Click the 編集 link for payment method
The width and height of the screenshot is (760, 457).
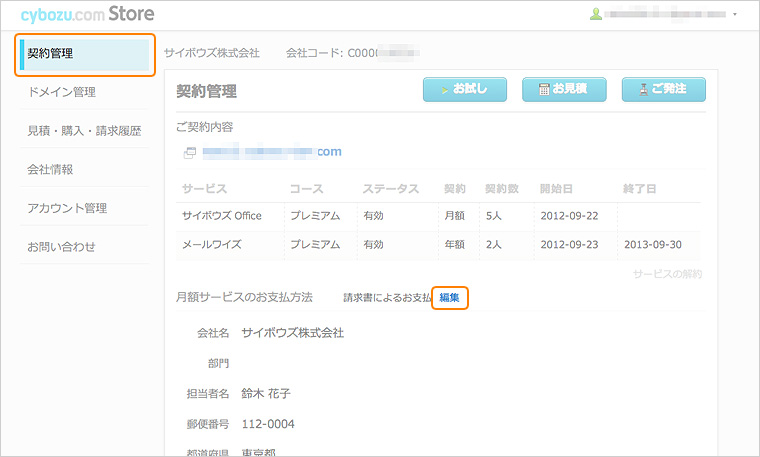coord(449,298)
